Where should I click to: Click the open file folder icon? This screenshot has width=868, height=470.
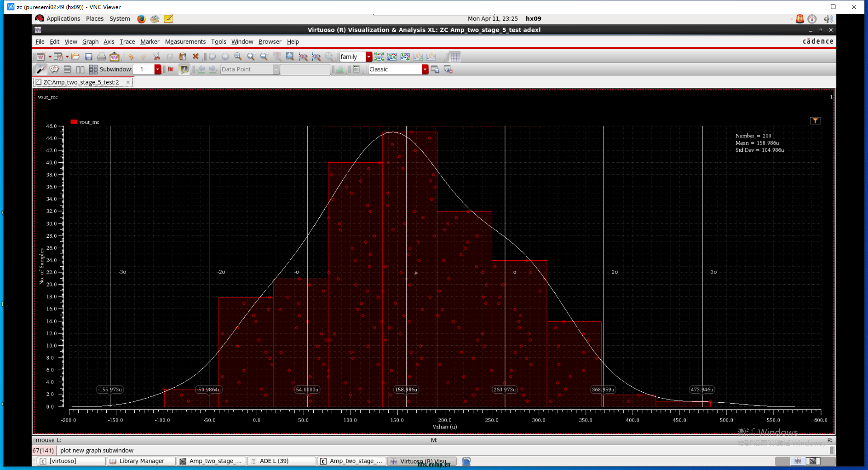(x=75, y=56)
